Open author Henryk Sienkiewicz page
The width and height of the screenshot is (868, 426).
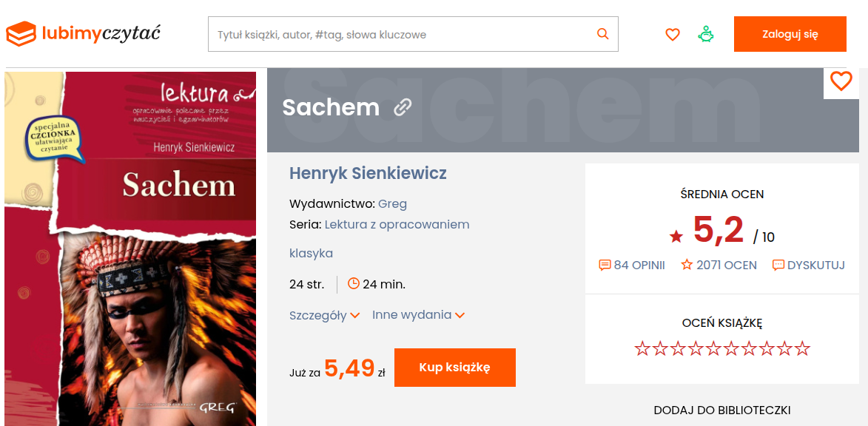(368, 173)
